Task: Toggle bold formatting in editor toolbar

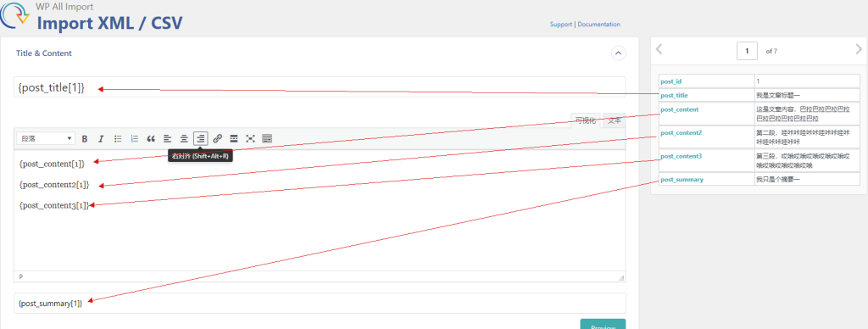Action: click(85, 138)
